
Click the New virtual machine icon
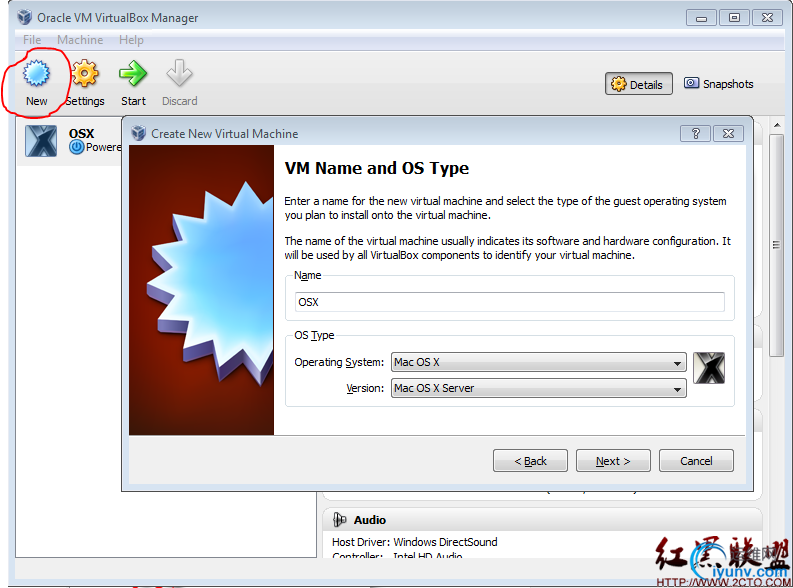point(36,74)
